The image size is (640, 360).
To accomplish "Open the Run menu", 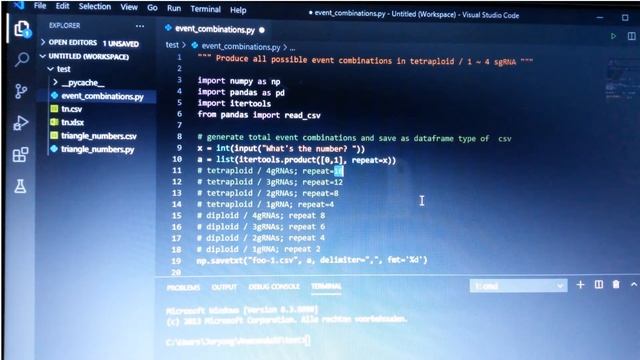I will (x=174, y=8).
